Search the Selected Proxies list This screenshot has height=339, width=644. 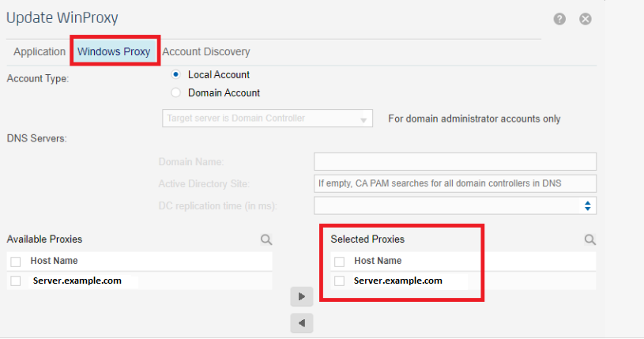(x=589, y=239)
